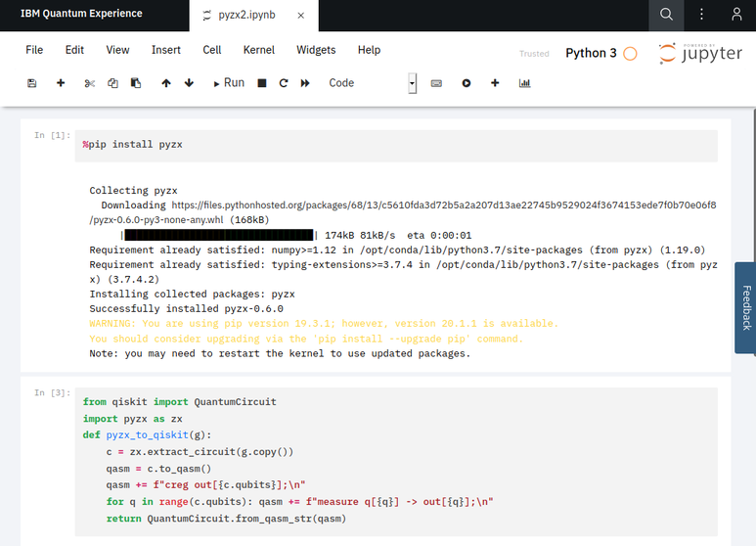The height and width of the screenshot is (546, 756).
Task: Click the Python 3 kernel name
Action: tap(591, 53)
